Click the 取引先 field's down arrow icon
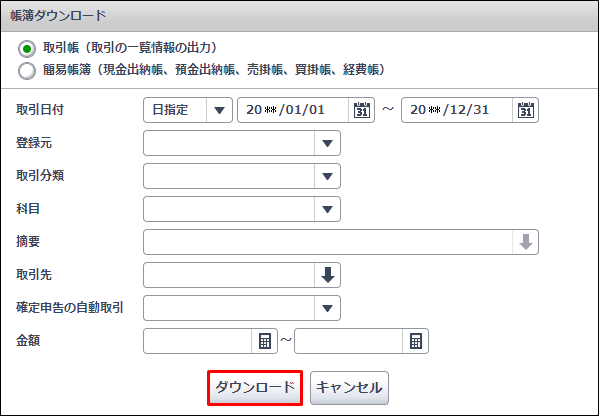This screenshot has height=416, width=599. pyautogui.click(x=327, y=275)
